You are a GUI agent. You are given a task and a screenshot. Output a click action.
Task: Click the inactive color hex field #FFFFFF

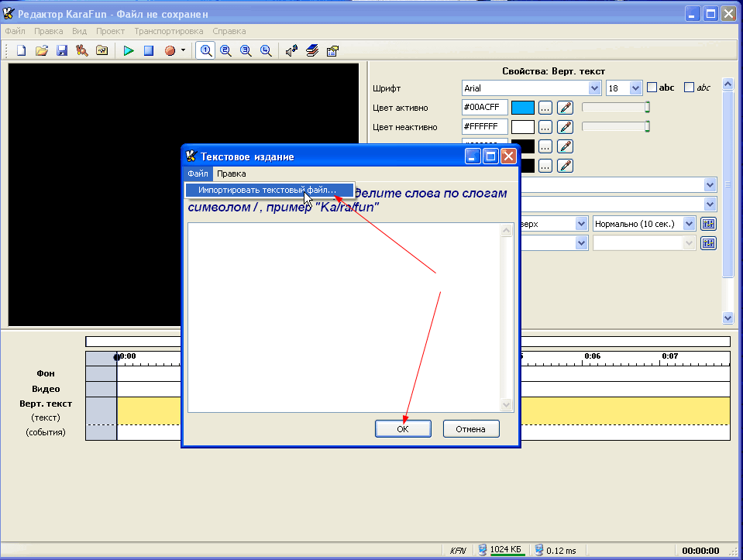tap(485, 128)
